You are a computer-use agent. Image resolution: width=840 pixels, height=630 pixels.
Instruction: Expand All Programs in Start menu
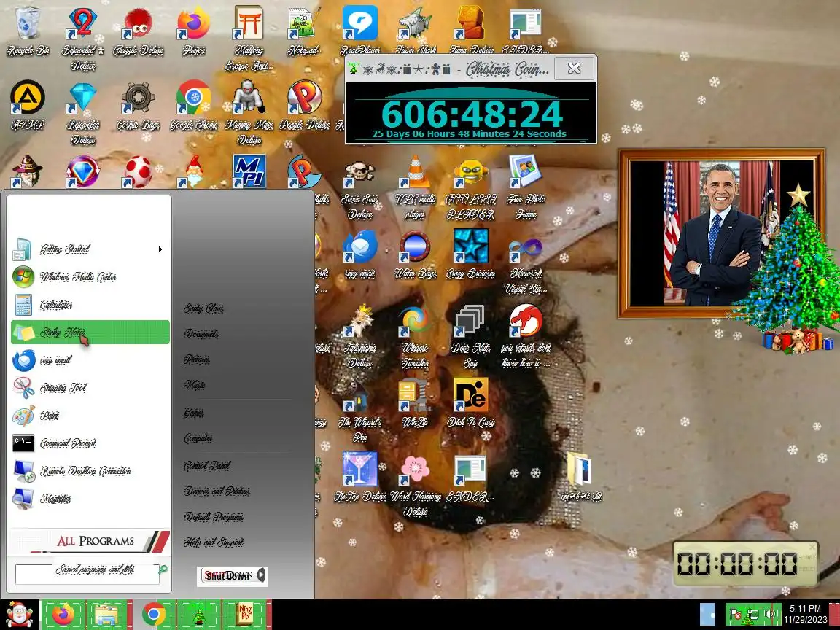tap(90, 540)
